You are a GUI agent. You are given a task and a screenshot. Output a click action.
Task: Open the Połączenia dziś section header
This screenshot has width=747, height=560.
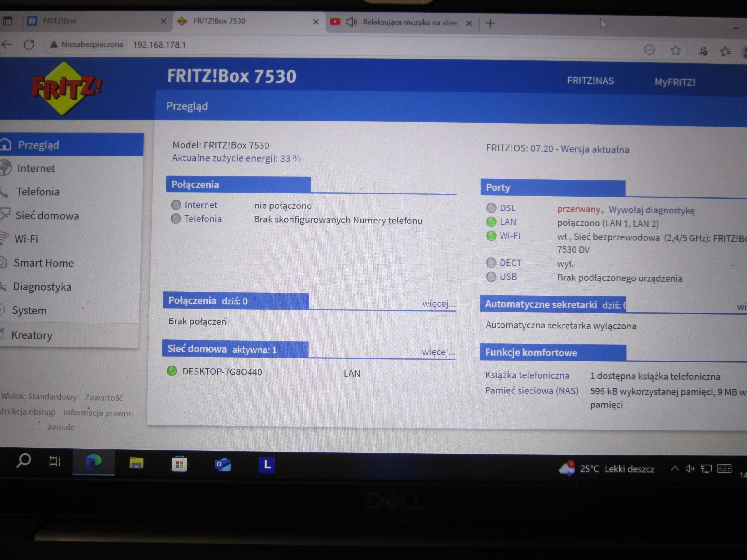(236, 301)
